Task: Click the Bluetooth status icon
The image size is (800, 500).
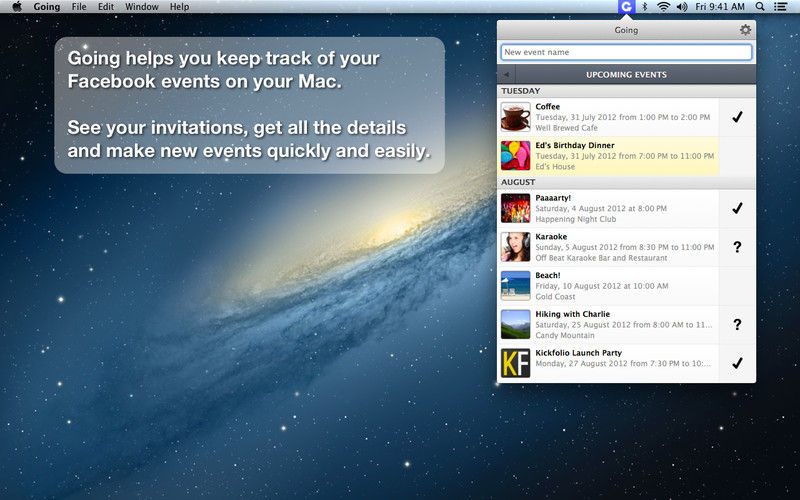Action: 645,7
